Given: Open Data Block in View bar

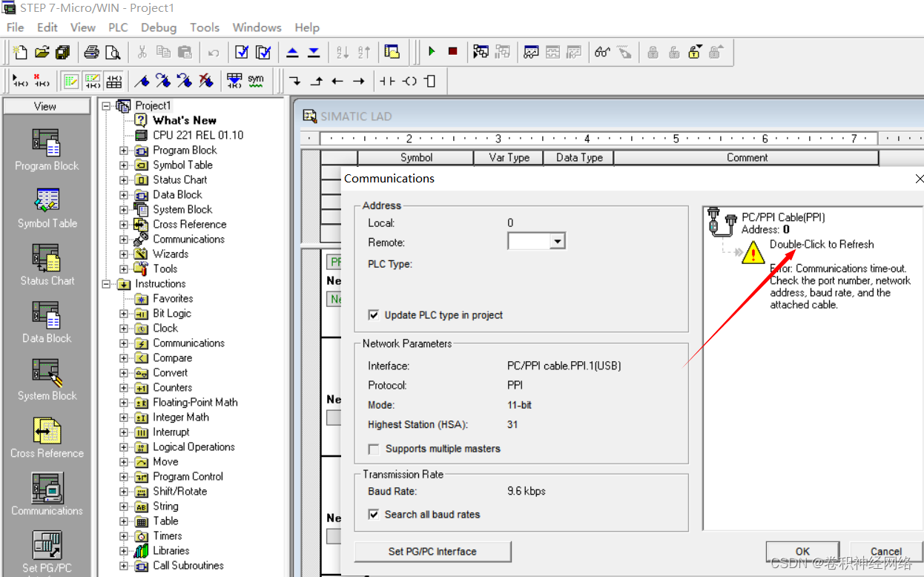Looking at the screenshot, I should 47,323.
